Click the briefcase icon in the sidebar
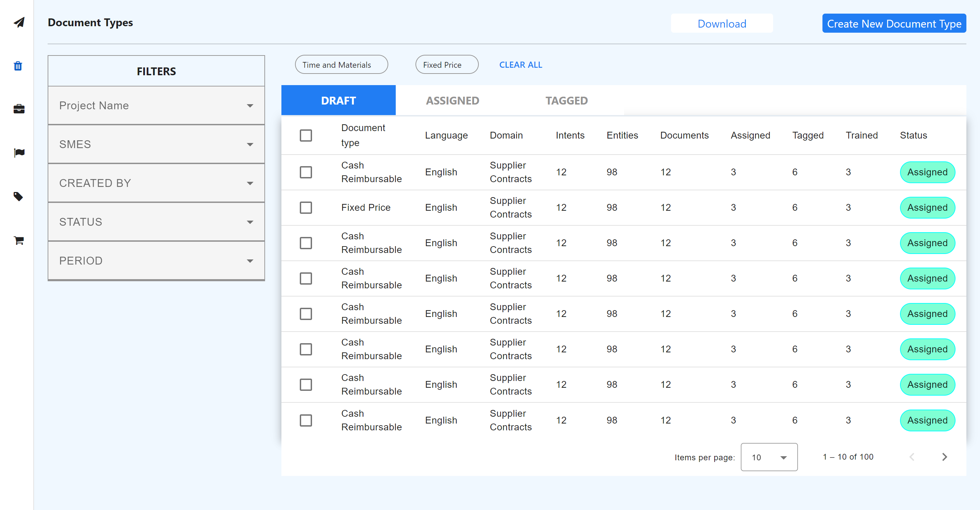Viewport: 980px width, 510px height. pos(18,109)
